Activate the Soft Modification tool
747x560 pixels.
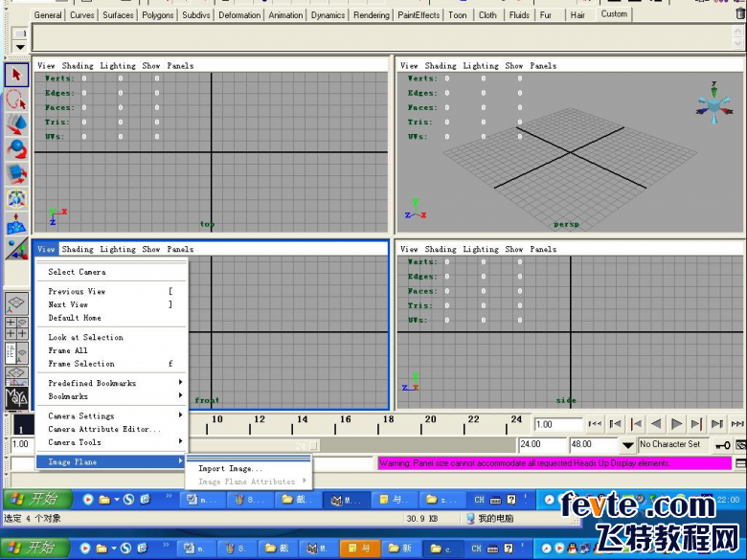coord(16,224)
